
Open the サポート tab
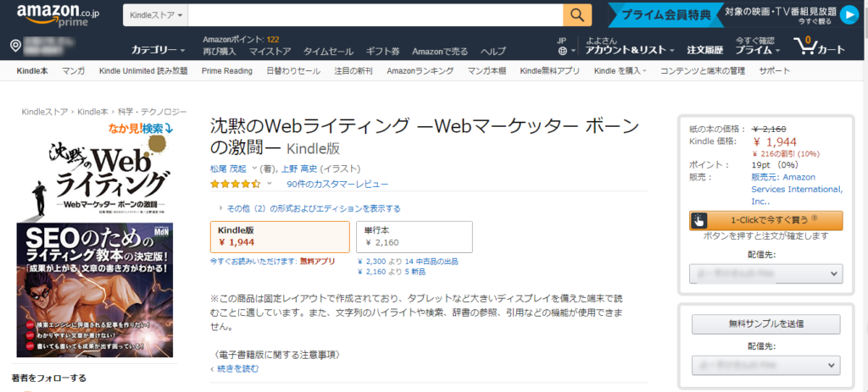775,71
